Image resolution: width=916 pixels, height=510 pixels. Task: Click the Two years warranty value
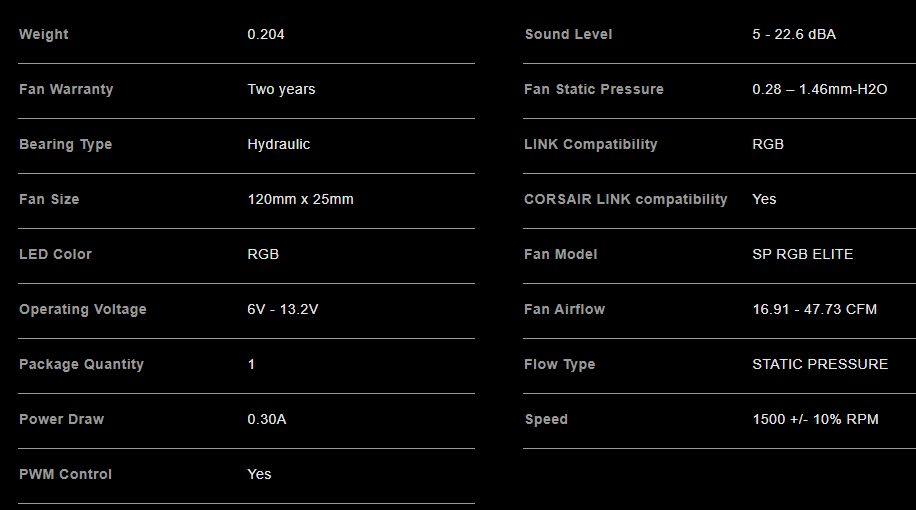(x=281, y=89)
